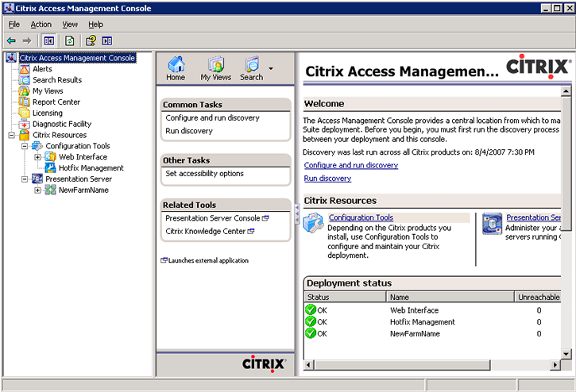Click the vertical scrollbar down arrow
The image size is (576, 392).
click(x=566, y=354)
